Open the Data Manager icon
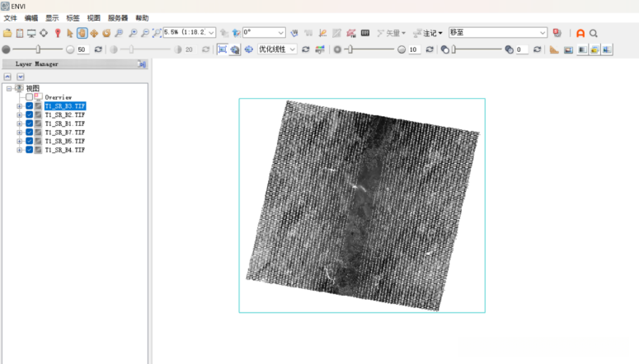This screenshot has height=364, width=639. [x=20, y=33]
